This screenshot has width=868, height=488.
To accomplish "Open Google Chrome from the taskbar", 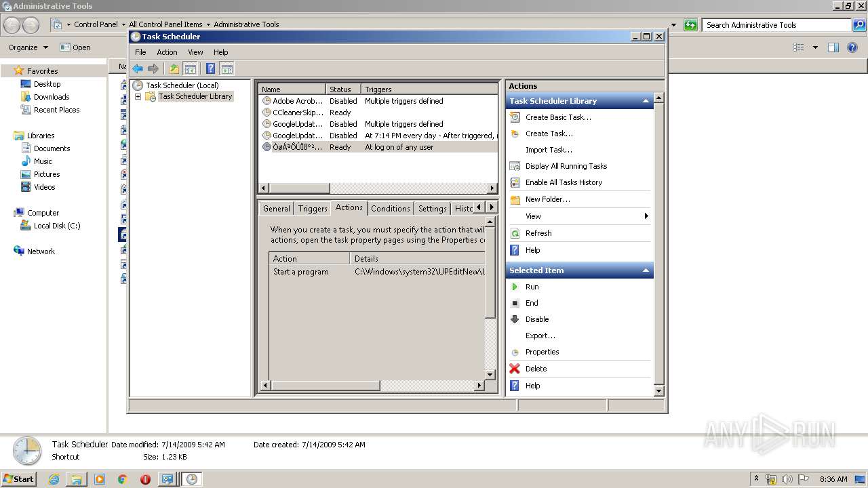I will click(x=123, y=479).
